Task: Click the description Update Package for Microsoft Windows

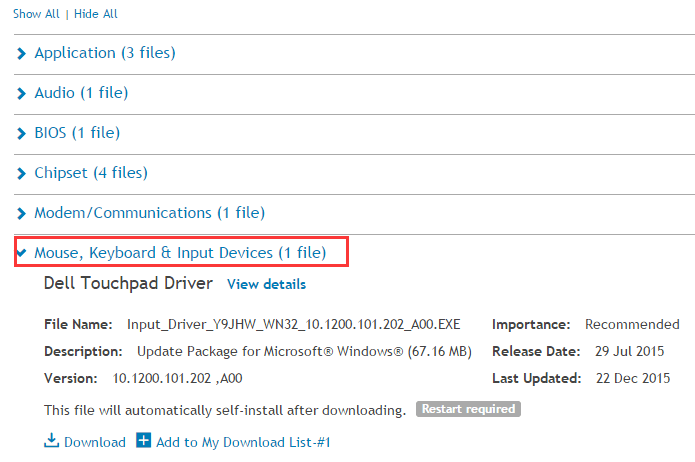Action: [x=304, y=352]
